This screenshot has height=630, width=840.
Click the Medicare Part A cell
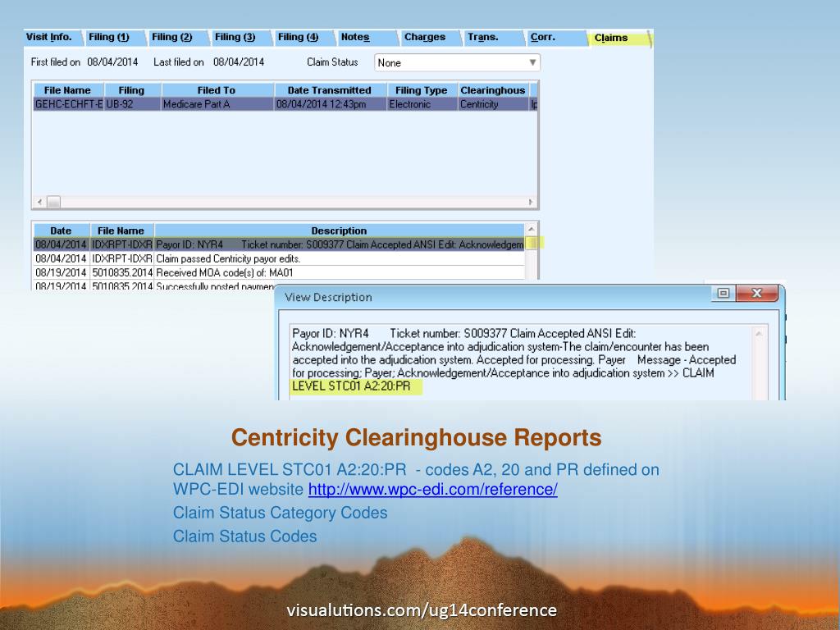(217, 104)
